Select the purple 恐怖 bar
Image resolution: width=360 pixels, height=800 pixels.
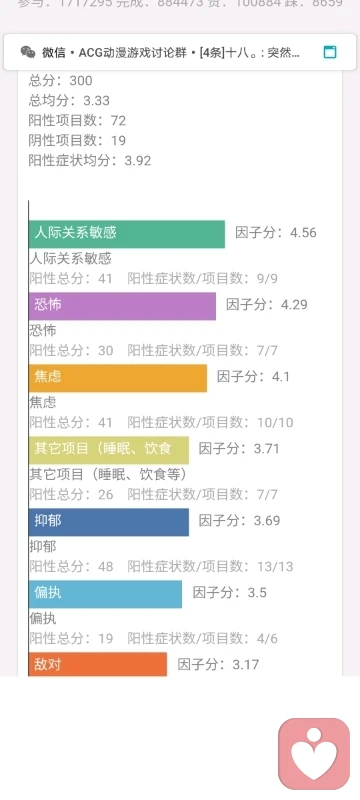122,306
